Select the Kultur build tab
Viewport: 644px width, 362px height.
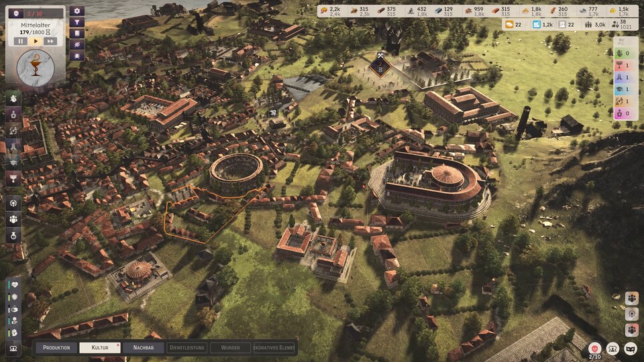100,347
